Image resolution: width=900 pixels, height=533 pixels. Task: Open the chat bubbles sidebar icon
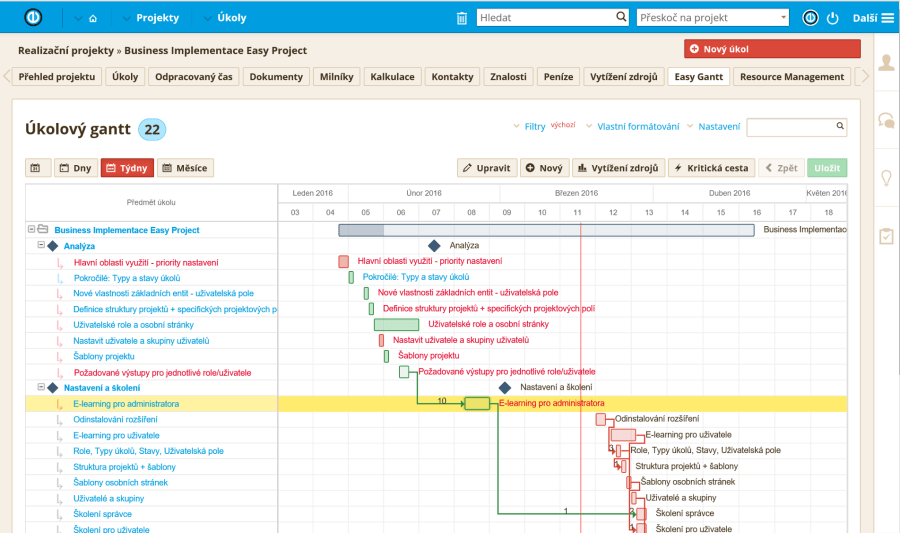pyautogui.click(x=886, y=120)
